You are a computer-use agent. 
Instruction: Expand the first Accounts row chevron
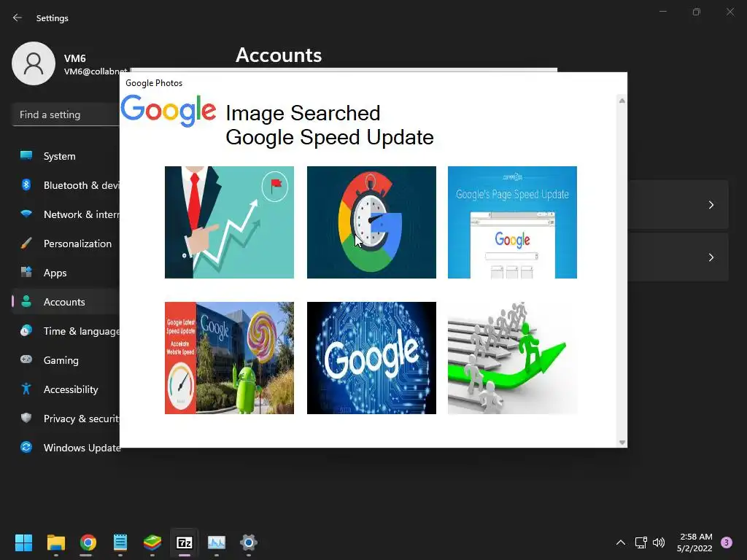711,205
